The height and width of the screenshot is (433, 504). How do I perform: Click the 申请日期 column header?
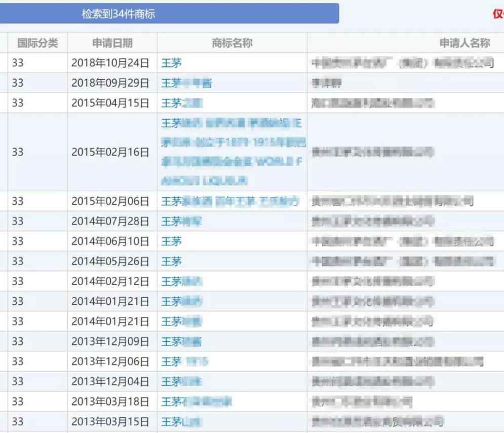112,43
